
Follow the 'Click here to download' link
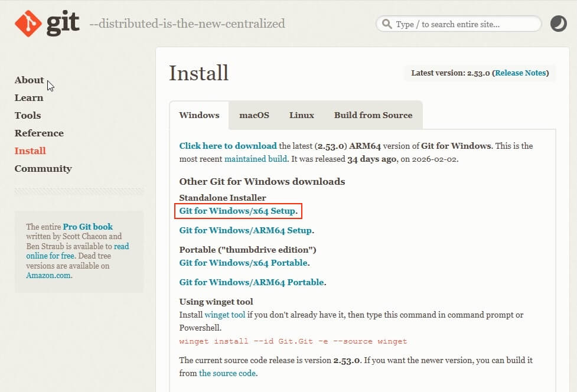click(228, 146)
